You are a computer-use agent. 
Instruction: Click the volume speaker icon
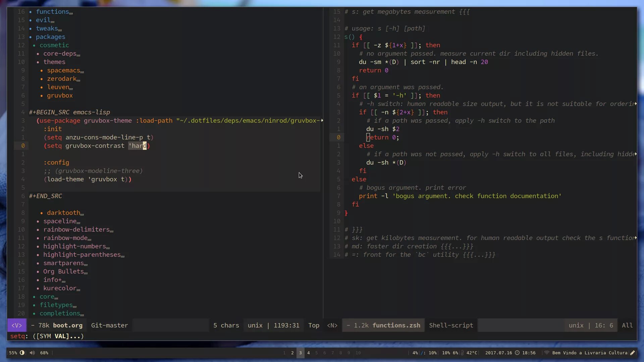click(x=32, y=353)
